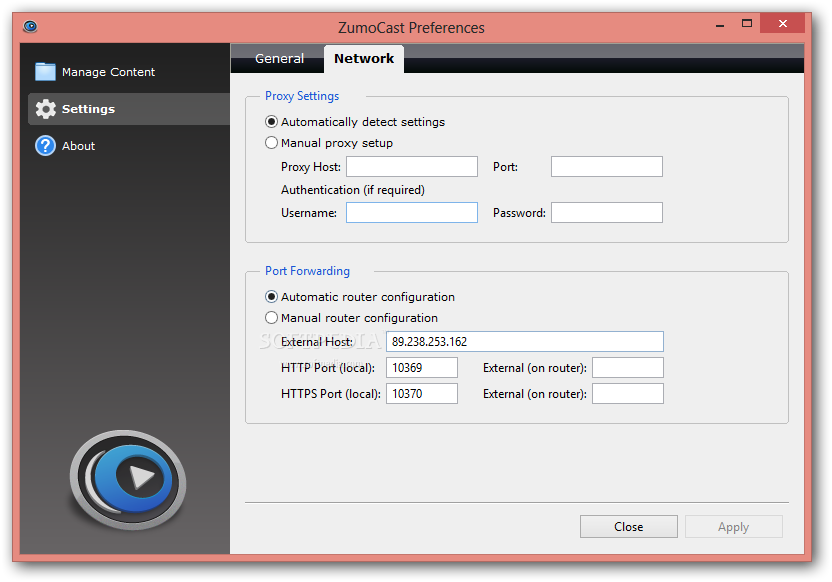
Task: Click External router field for HTTPS port
Action: pyautogui.click(x=628, y=394)
